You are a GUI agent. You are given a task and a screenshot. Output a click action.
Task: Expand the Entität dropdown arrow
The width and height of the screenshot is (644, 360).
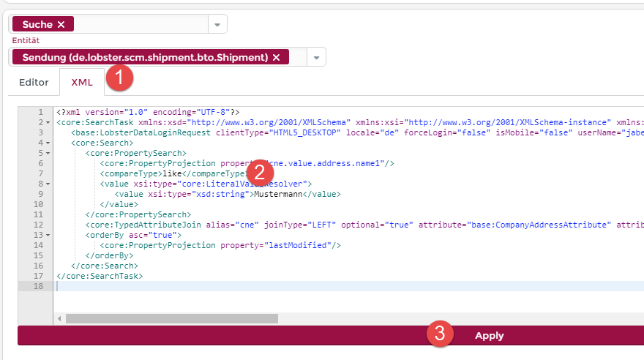316,58
